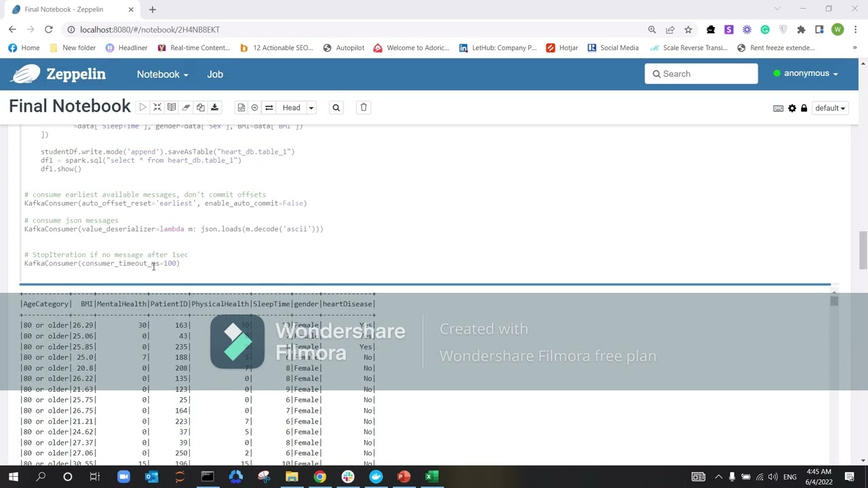Open the anonymous user dropdown
This screenshot has width=868, height=488.
tap(806, 73)
